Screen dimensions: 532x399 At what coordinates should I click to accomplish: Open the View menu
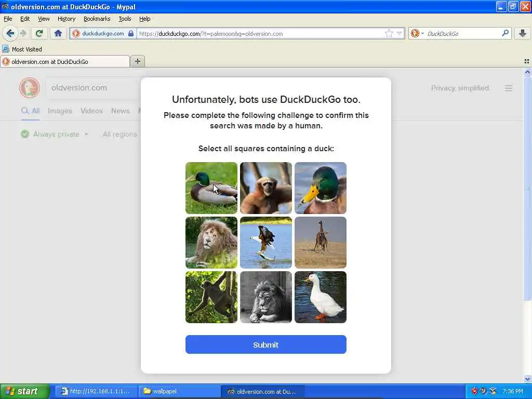(44, 19)
